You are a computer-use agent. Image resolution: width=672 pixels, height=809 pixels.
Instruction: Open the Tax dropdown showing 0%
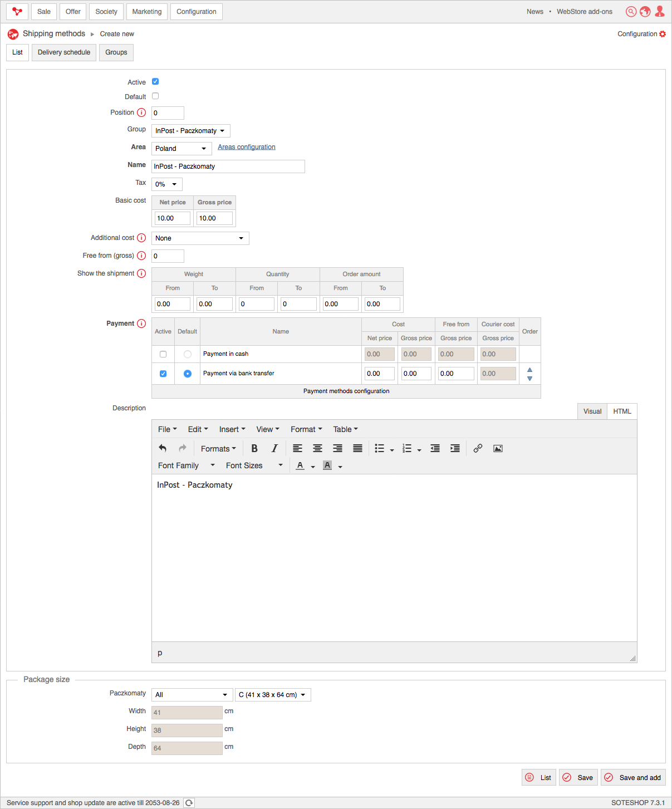(167, 184)
